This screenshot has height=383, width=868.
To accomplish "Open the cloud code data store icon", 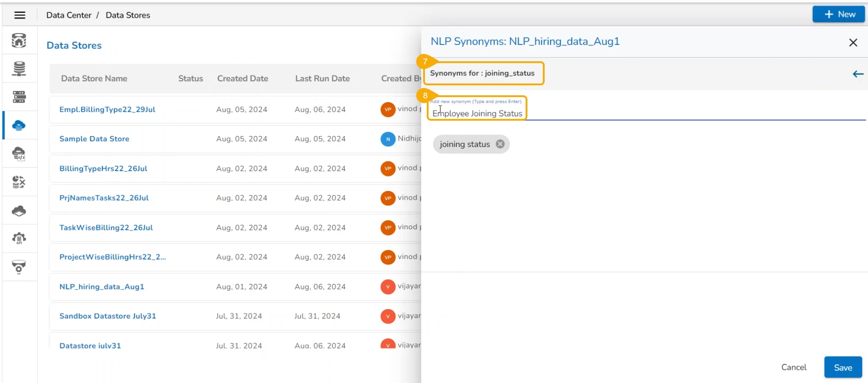I will click(x=19, y=154).
